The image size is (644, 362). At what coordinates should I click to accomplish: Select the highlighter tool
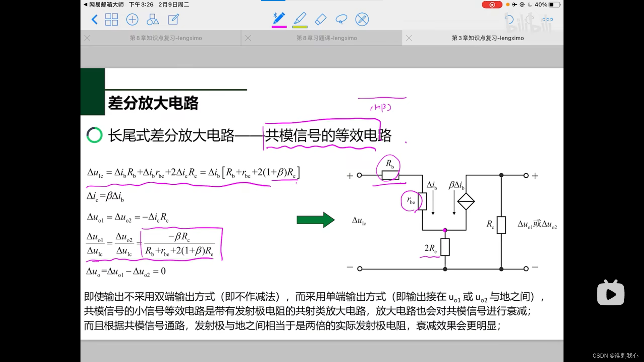pyautogui.click(x=300, y=18)
